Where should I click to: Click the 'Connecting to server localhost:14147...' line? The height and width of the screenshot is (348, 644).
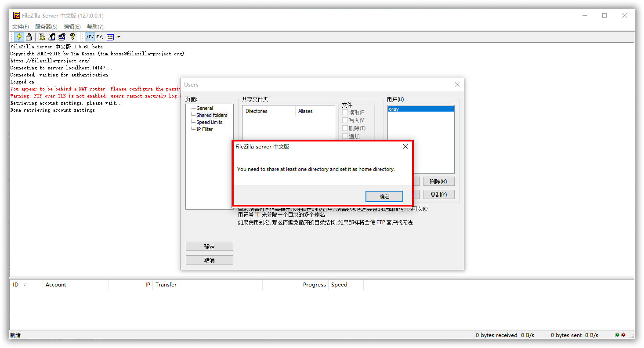62,68
